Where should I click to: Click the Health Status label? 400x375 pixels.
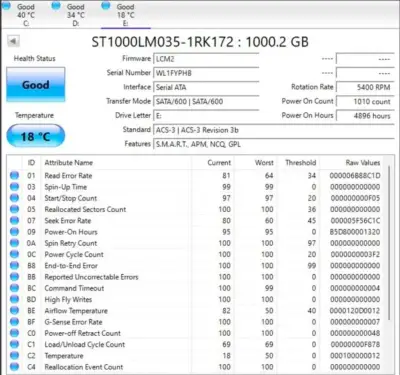click(x=35, y=59)
